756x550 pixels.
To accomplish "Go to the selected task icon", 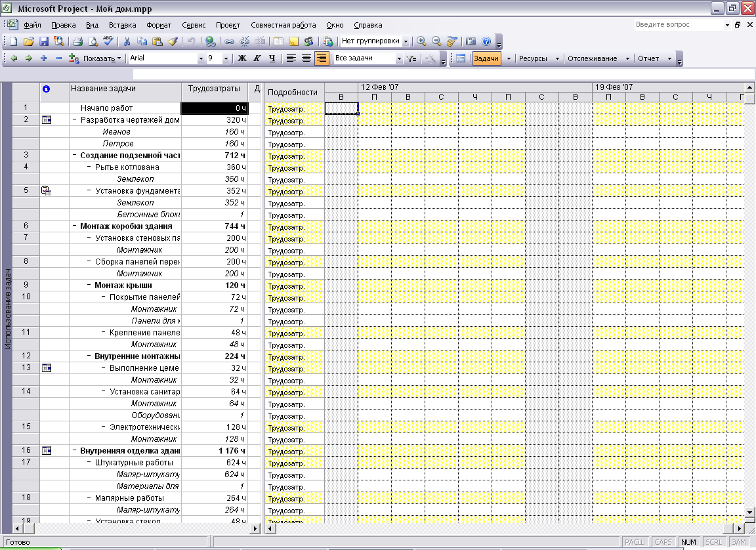I will (x=451, y=41).
